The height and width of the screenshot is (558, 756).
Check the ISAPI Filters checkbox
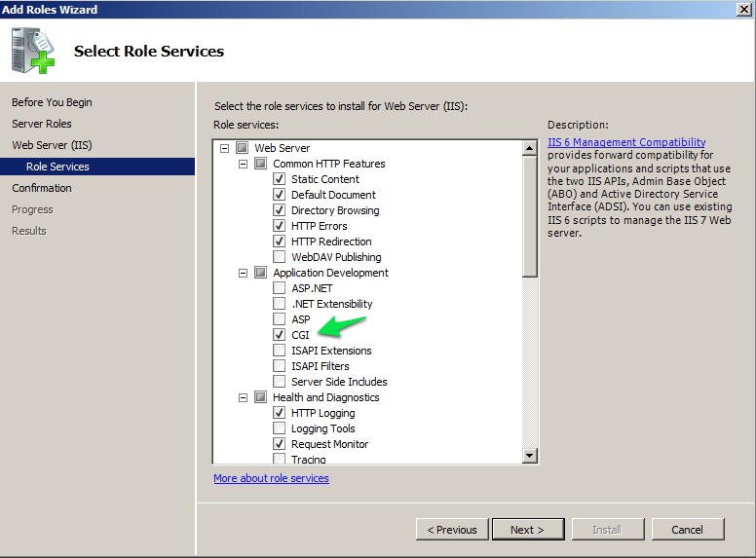280,366
